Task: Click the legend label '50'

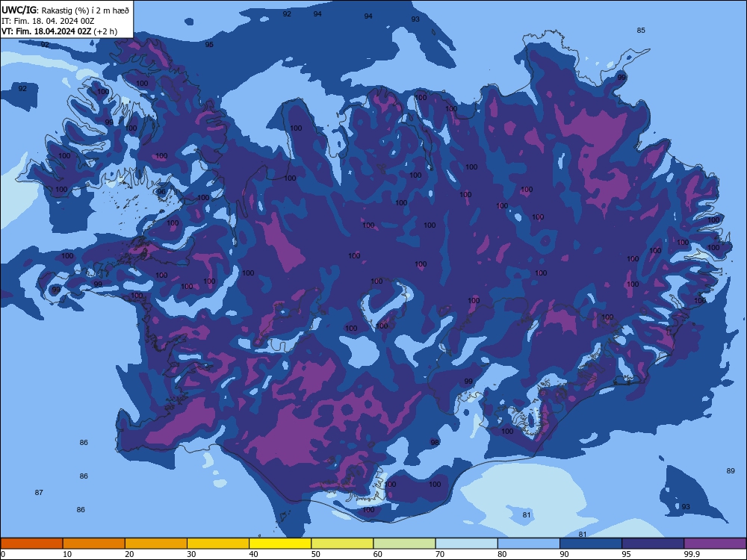Action: pos(315,554)
